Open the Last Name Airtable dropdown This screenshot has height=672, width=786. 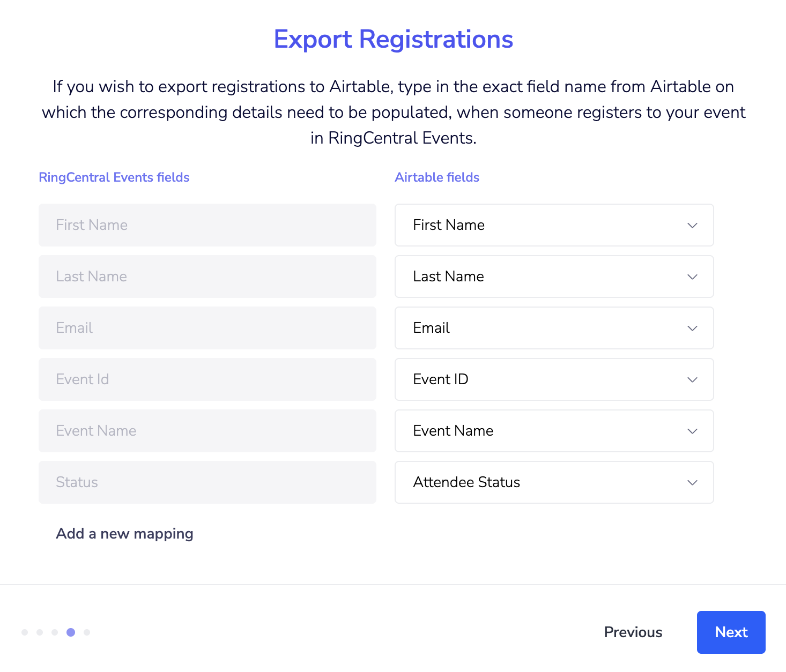click(x=554, y=277)
